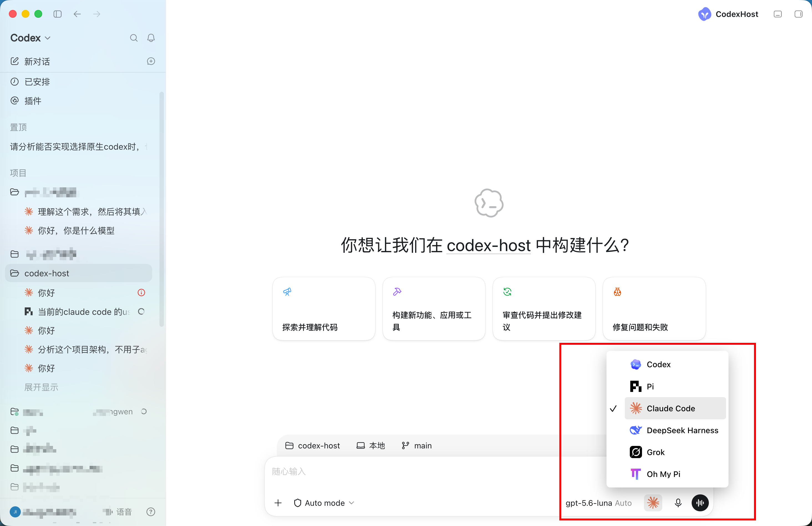Screen dimensions: 812x526
Task: Open the 本地 environment selector
Action: [371, 446]
